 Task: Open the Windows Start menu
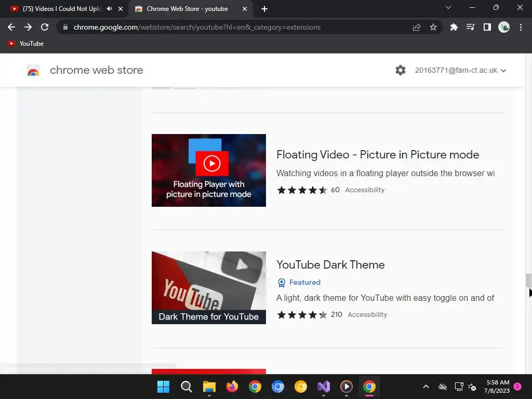coord(163,387)
